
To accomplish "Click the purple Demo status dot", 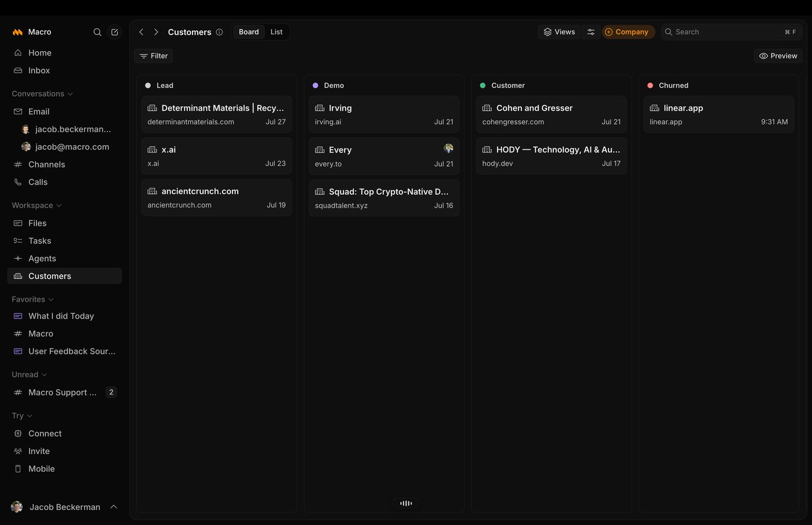I will pos(316,85).
